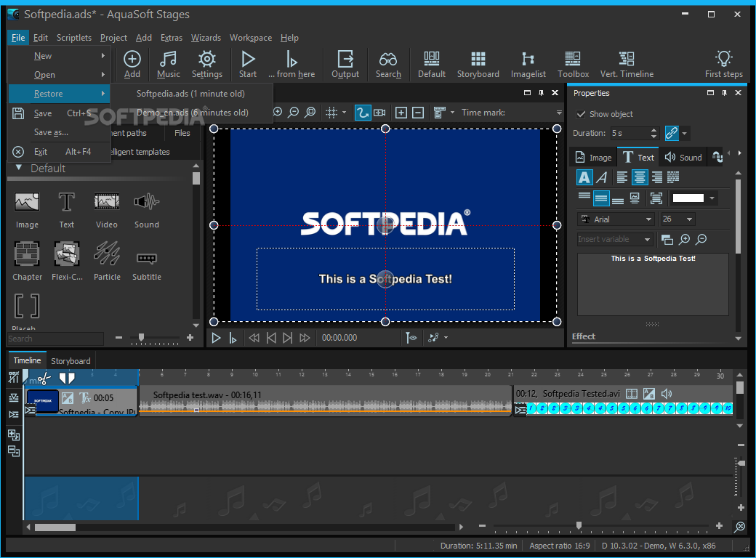This screenshot has height=558, width=756.
Task: Select the Sound object in toolbox
Action: point(147,210)
